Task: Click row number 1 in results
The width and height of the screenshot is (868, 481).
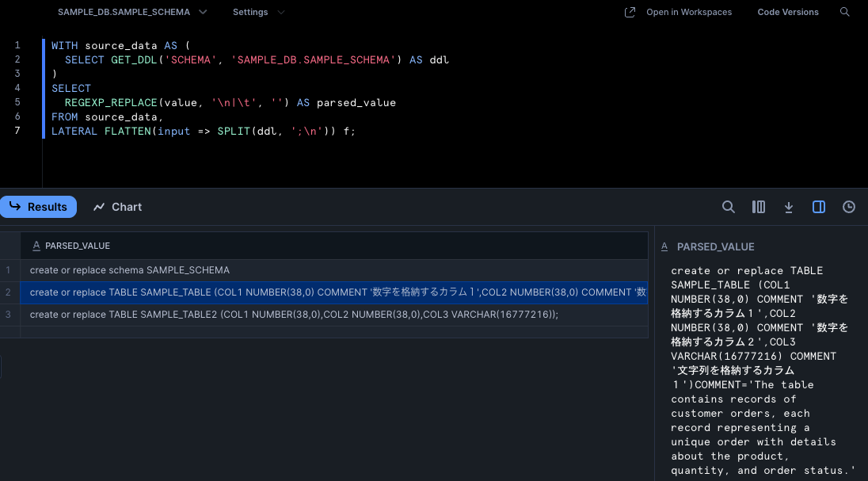Action: click(x=8, y=270)
